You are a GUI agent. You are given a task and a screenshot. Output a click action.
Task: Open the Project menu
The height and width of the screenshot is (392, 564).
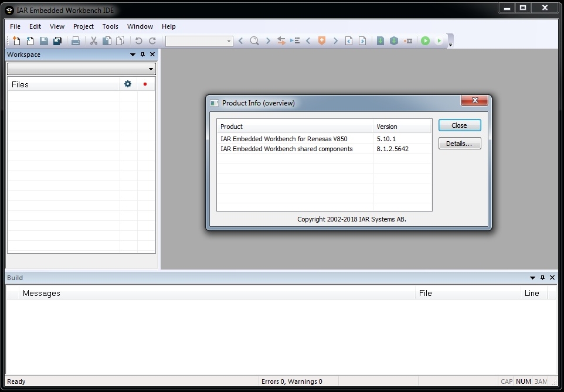click(x=83, y=26)
